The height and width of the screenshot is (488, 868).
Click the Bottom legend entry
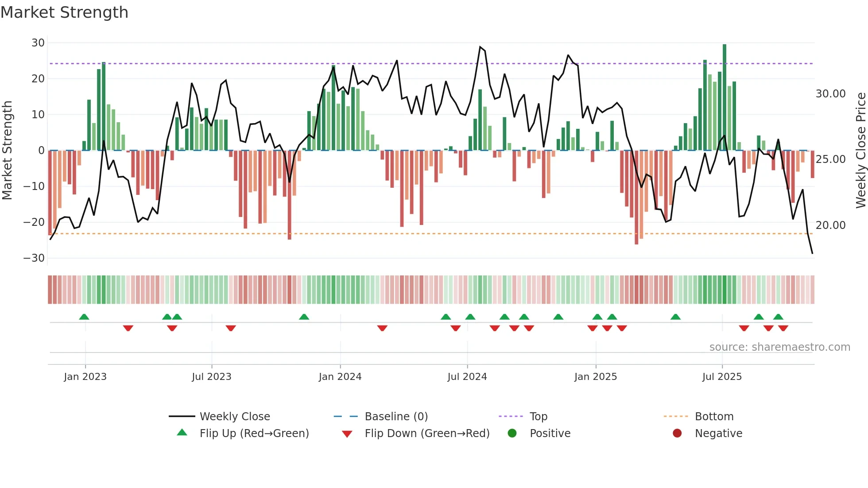714,416
